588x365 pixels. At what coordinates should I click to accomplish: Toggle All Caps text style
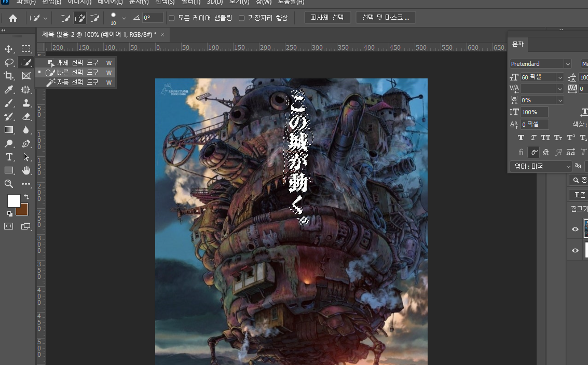545,138
